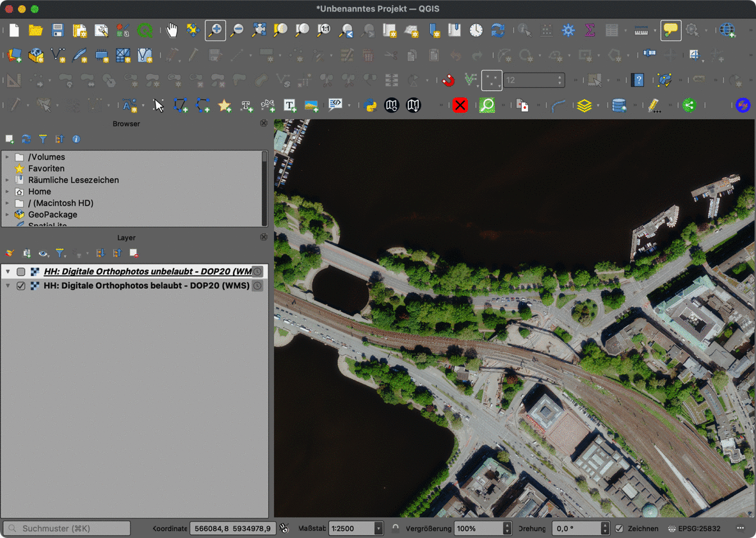Save the project with the floppy disk icon
Screen dimensions: 756x538
[x=58, y=30]
